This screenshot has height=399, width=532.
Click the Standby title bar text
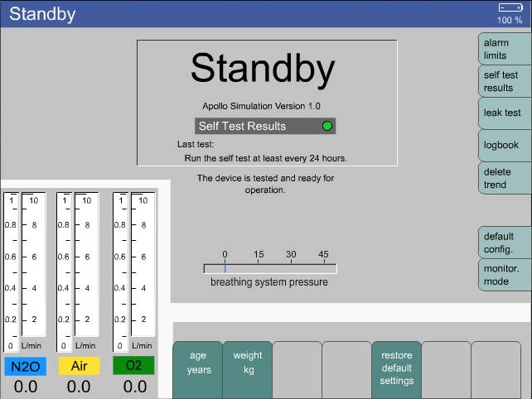click(x=42, y=14)
